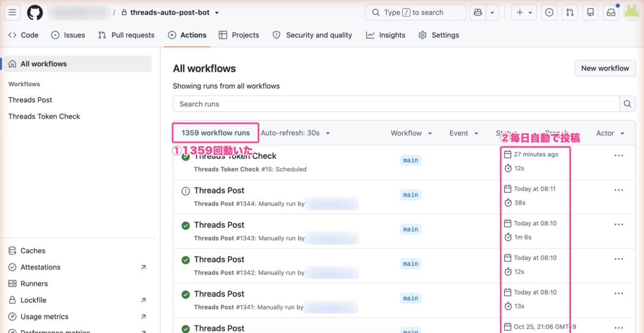This screenshot has width=644, height=333.
Task: Open the notifications inbox icon
Action: (611, 12)
